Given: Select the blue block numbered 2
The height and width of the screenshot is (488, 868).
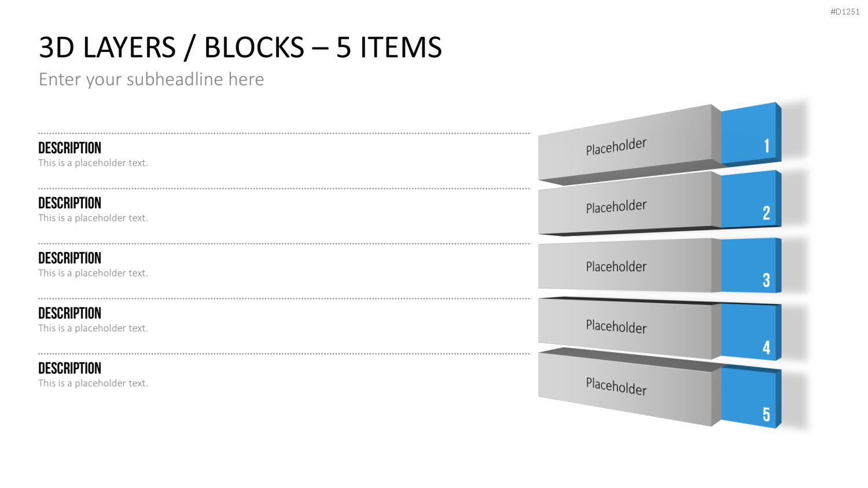Looking at the screenshot, I should 751,199.
